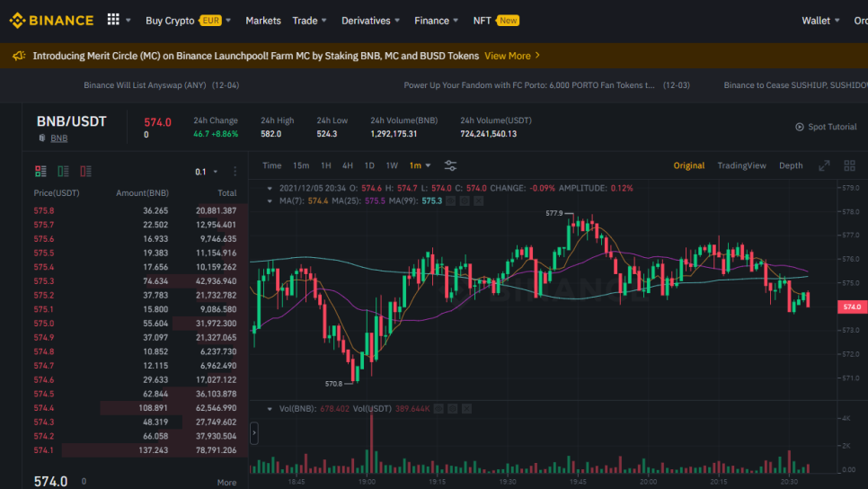Click amount 108.891 in order book

(153, 408)
